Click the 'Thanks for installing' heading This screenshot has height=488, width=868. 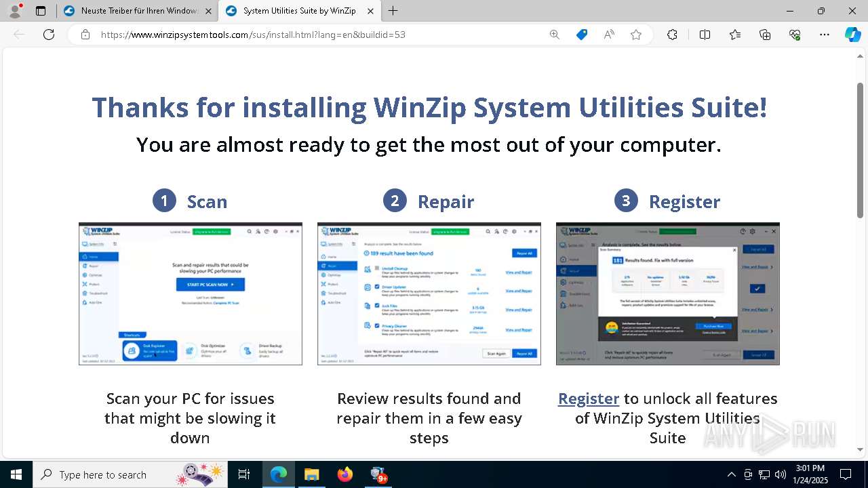(x=429, y=108)
